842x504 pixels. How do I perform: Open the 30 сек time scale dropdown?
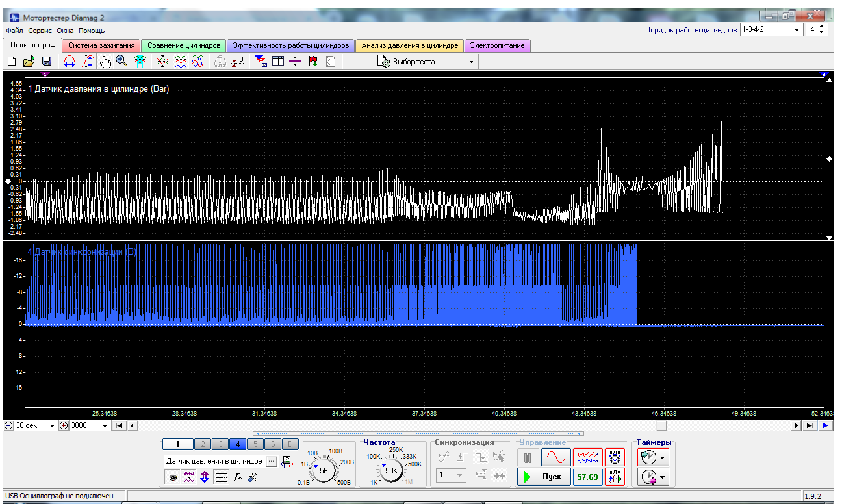52,425
